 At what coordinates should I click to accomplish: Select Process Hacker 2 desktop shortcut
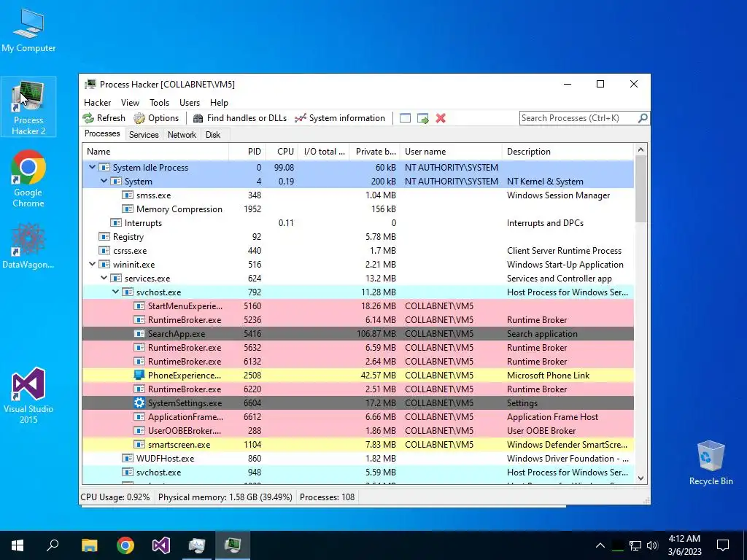[x=28, y=108]
